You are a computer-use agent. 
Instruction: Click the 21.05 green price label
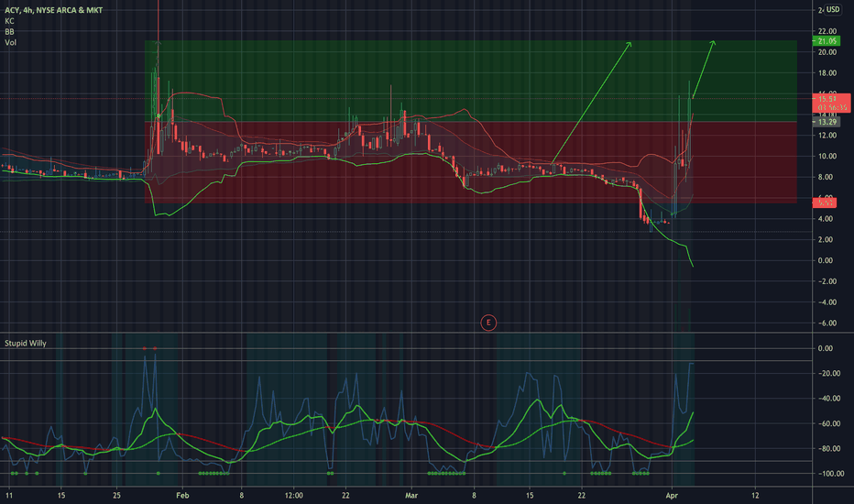(x=827, y=41)
